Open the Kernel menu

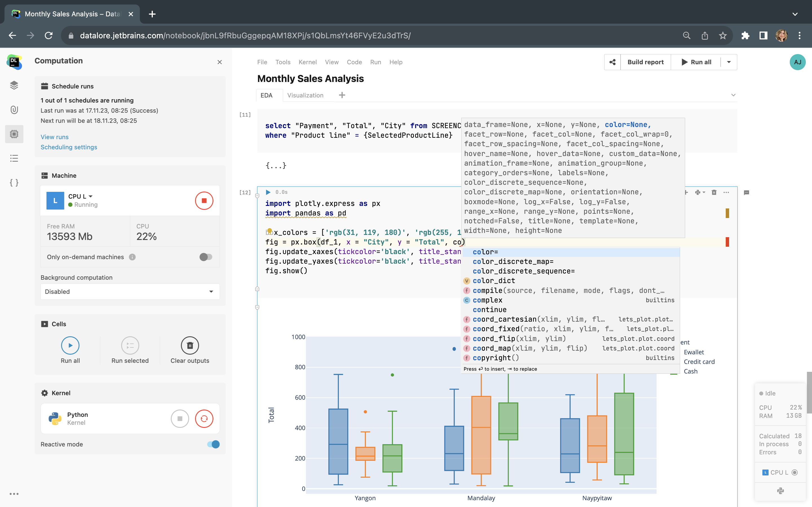pos(307,62)
